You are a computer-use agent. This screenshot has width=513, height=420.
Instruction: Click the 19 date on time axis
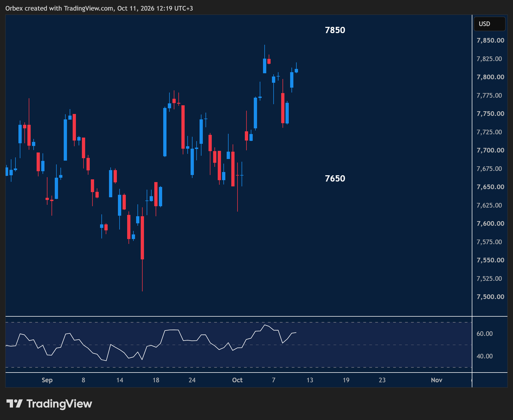coord(346,380)
